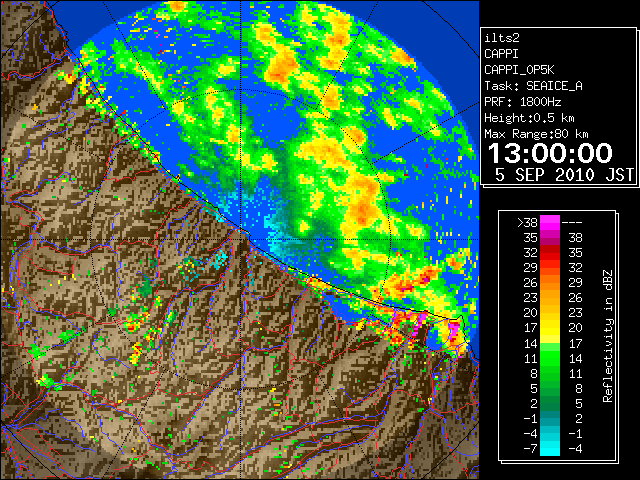Click the 'CAPPI_0P5K' text
Screen dimensions: 640x480
[x=519, y=70]
